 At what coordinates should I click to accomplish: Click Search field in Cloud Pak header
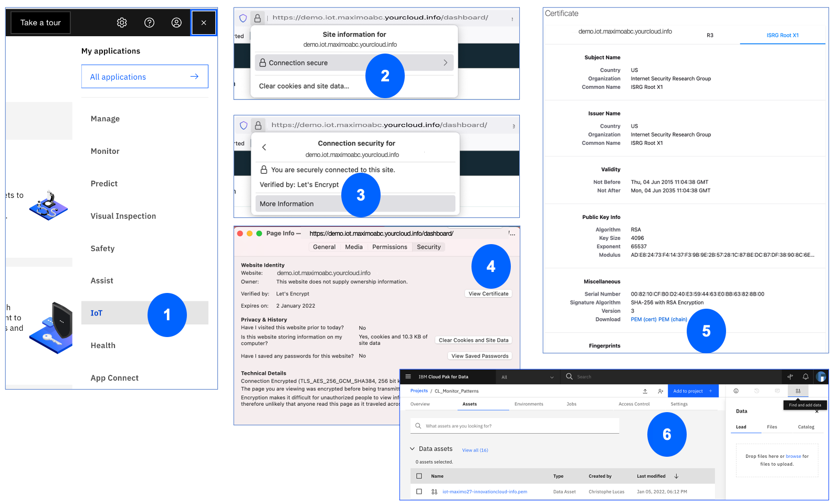pyautogui.click(x=672, y=376)
